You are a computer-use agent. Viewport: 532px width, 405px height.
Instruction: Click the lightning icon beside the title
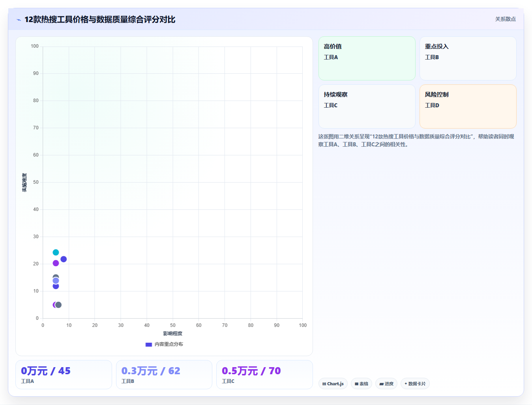[x=19, y=20]
